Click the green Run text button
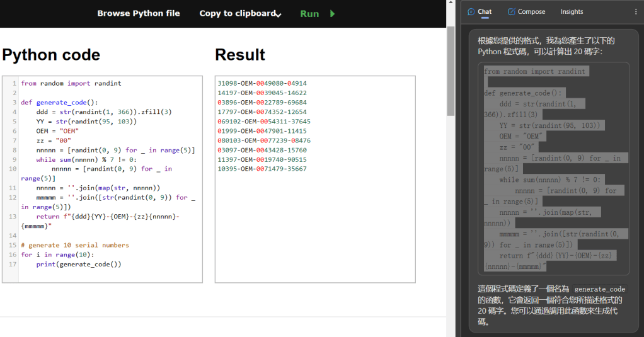The height and width of the screenshot is (337, 644). 309,13
